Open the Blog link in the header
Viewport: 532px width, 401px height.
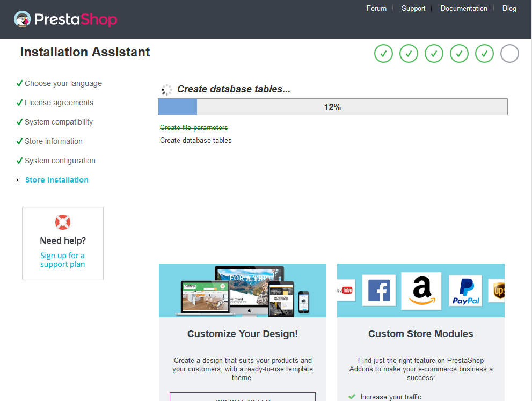click(509, 9)
